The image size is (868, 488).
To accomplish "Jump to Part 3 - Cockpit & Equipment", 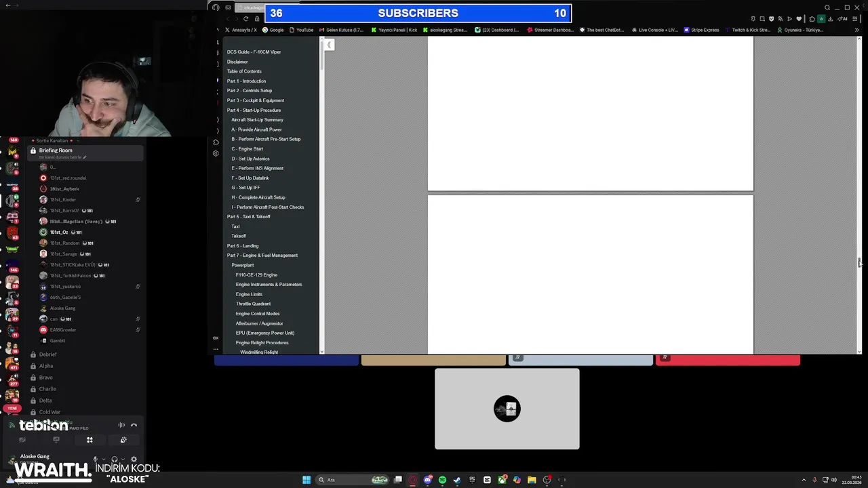I will (256, 100).
